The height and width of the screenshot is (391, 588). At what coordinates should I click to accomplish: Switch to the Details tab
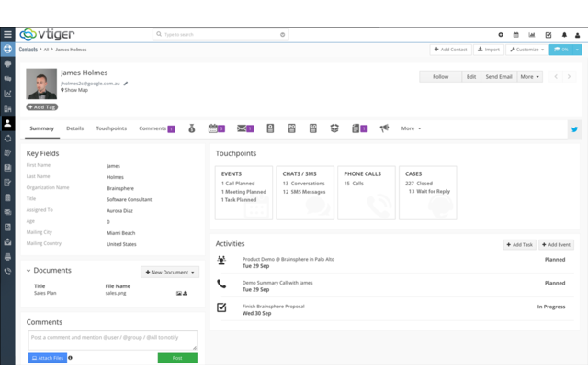[74, 128]
